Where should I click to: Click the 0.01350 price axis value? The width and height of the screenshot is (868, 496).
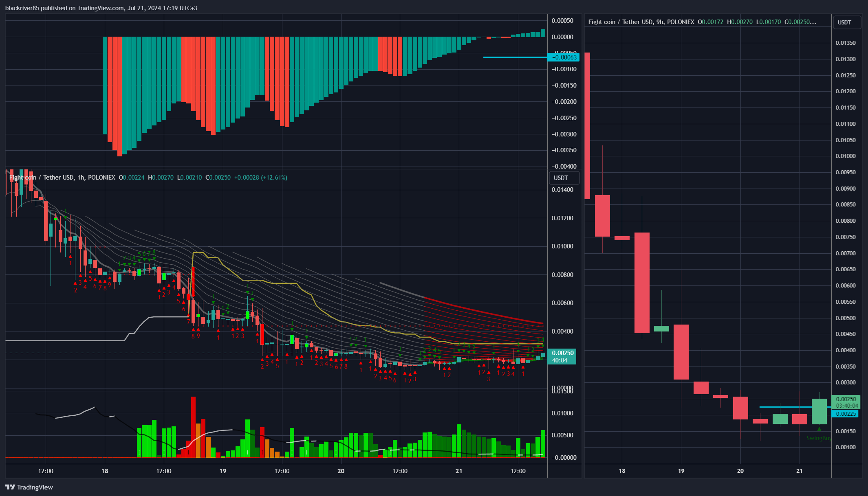pos(846,43)
